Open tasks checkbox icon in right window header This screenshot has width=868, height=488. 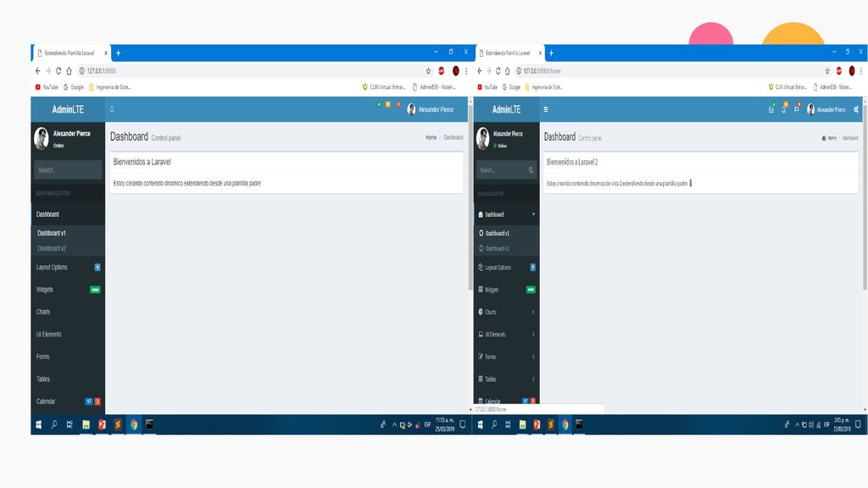771,109
